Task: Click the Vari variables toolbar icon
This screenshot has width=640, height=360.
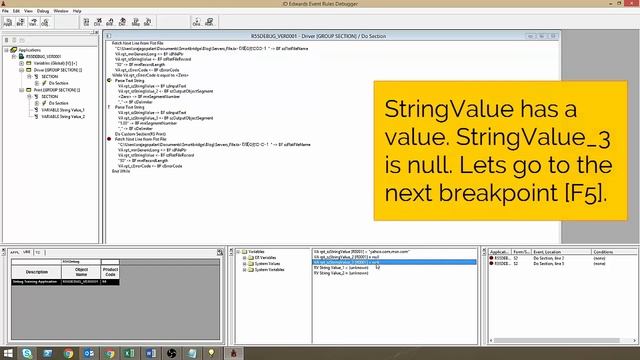Action: pyautogui.click(x=33, y=22)
